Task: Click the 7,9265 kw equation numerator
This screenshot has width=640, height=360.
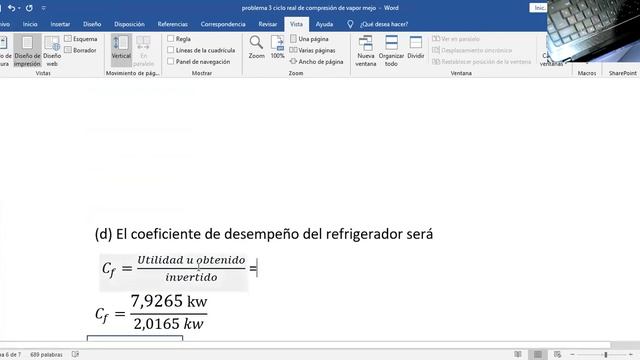Action: [x=169, y=301]
